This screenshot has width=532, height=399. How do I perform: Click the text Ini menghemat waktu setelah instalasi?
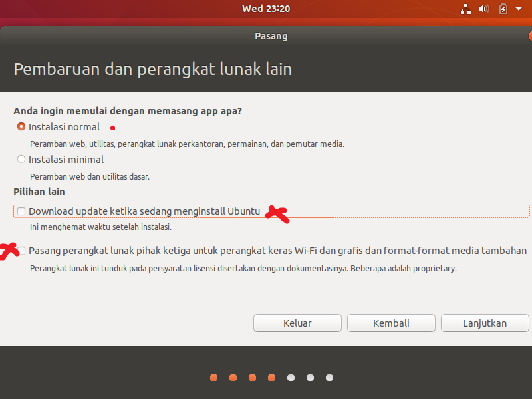pos(100,227)
